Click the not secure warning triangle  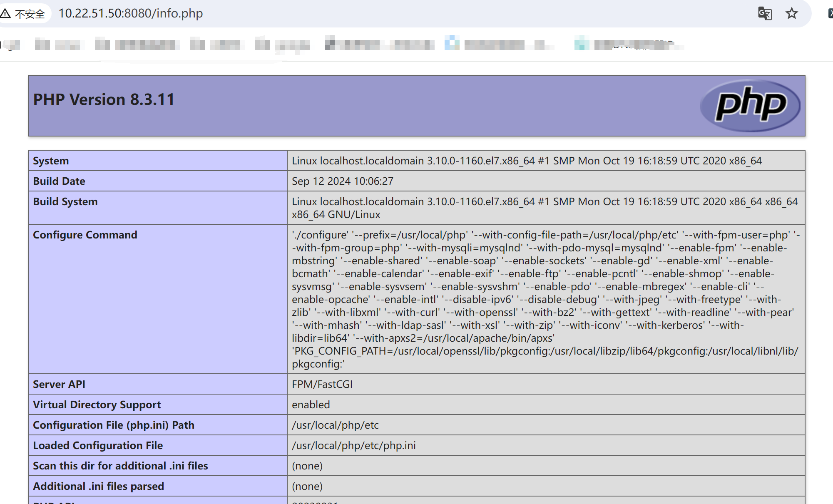[5, 13]
